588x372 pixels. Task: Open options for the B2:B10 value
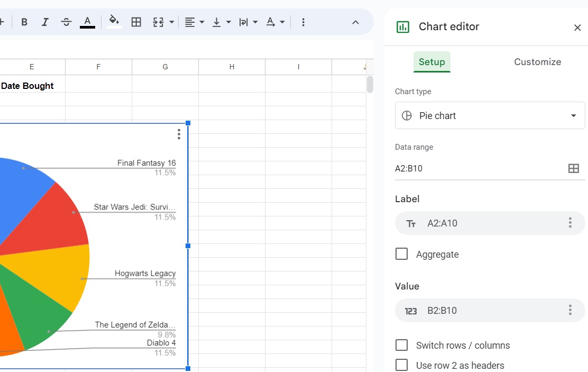570,310
